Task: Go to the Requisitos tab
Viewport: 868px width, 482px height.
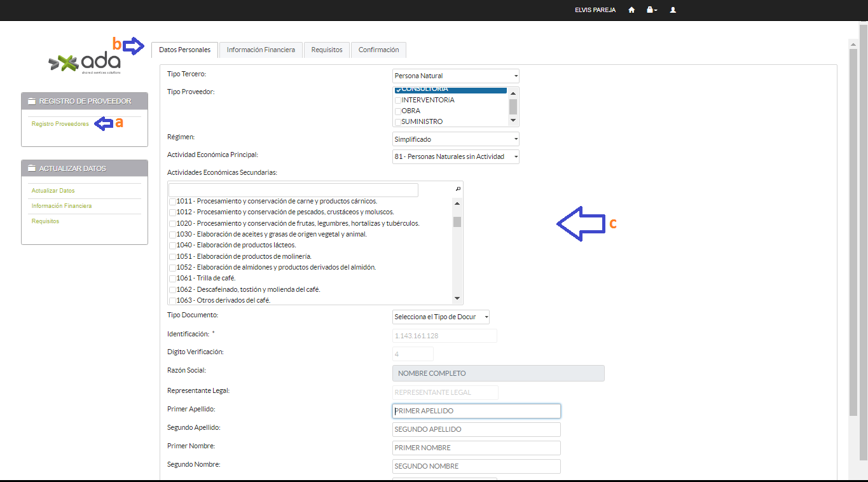Action: pos(327,50)
